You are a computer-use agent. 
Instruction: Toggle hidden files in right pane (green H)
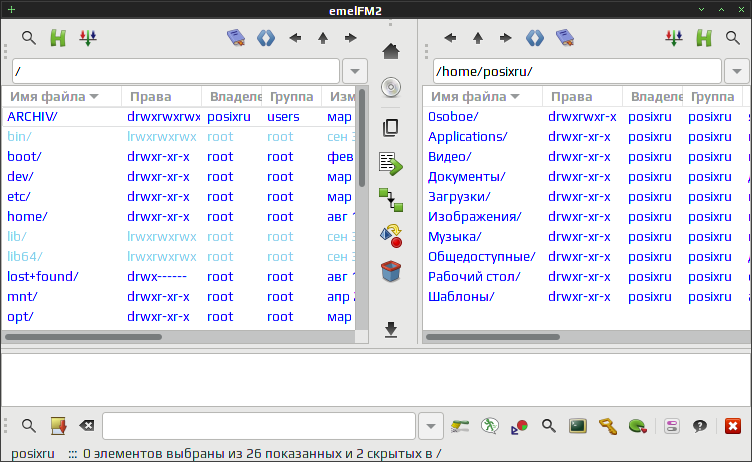click(704, 38)
